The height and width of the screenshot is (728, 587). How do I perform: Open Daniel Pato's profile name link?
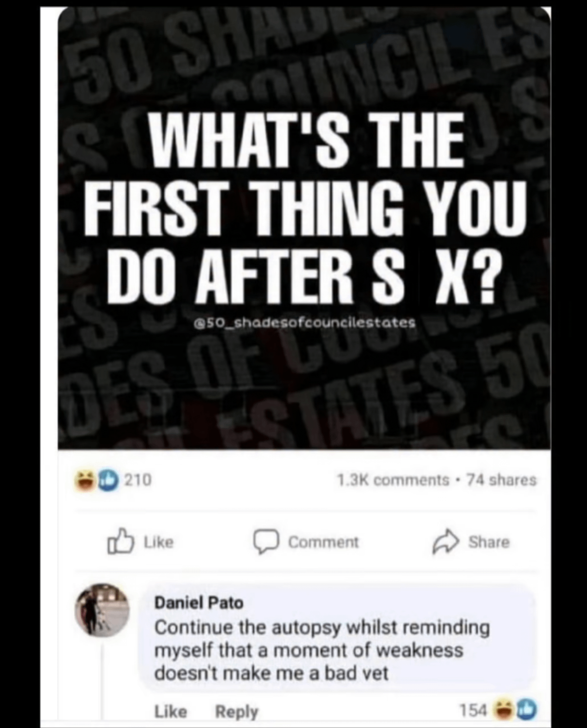coord(199,603)
